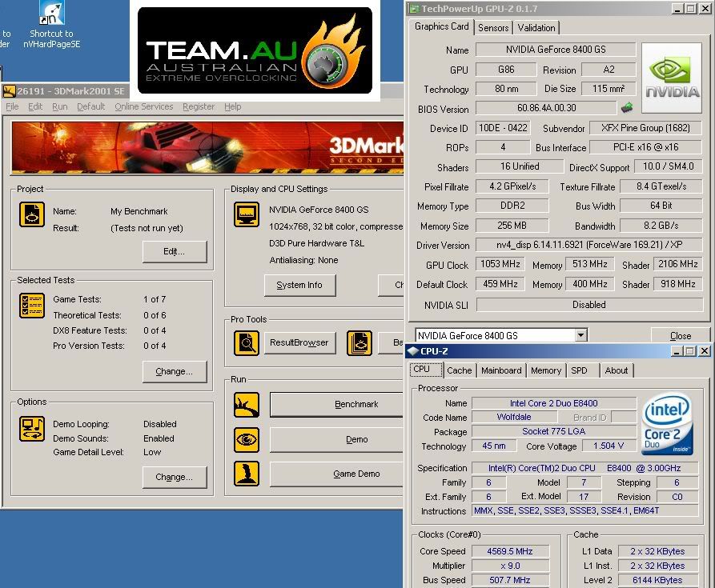Open the Help menu in 3DMark2001
Image resolution: width=715 pixels, height=588 pixels.
point(232,106)
